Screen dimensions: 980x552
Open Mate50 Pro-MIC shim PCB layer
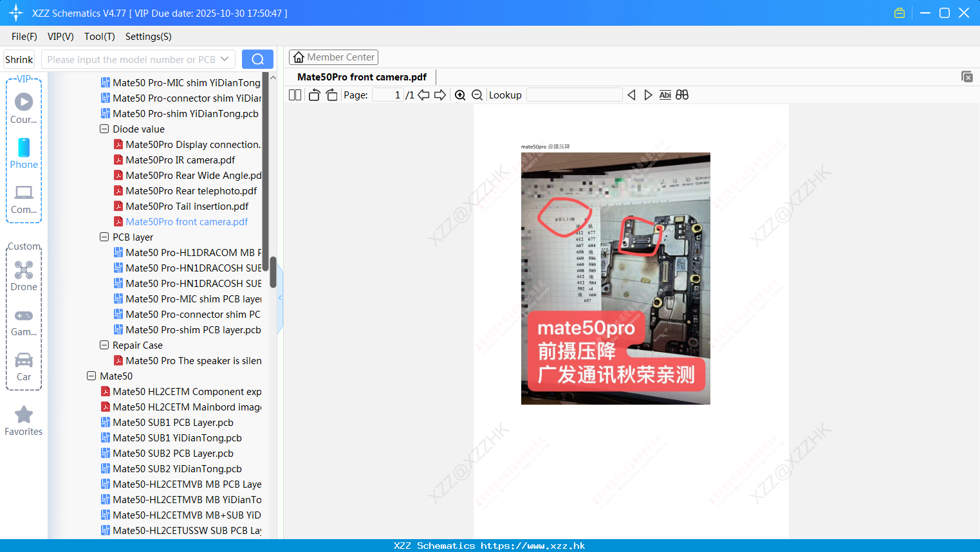pos(193,299)
